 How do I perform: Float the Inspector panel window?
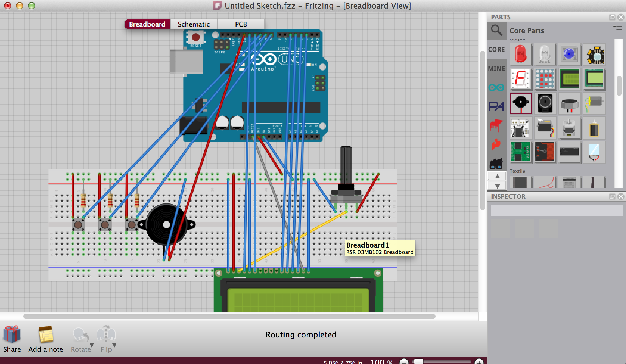[612, 196]
